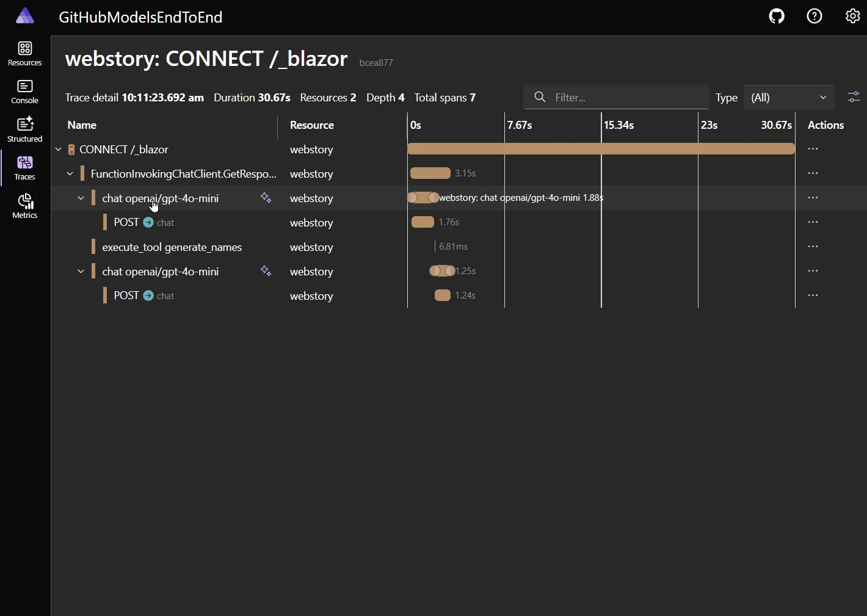Click the GenAI sparkle icon on chat openai/gpt-4o-mini
867x616 pixels.
(266, 198)
